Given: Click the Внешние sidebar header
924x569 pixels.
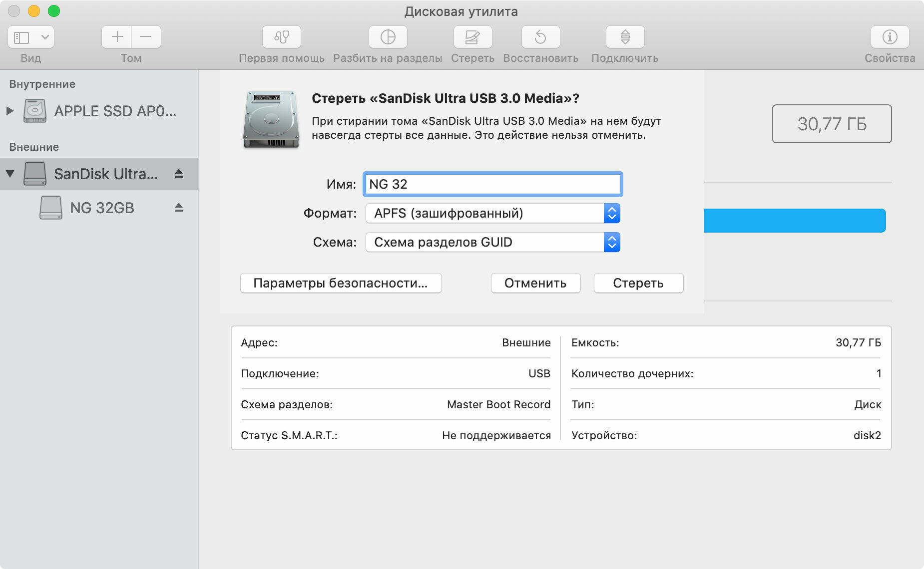Looking at the screenshot, I should (x=34, y=147).
